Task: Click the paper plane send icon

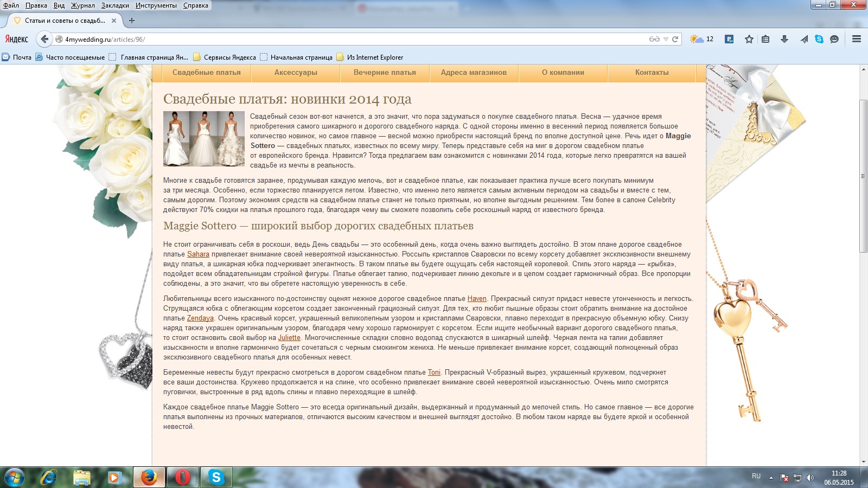Action: click(x=804, y=39)
